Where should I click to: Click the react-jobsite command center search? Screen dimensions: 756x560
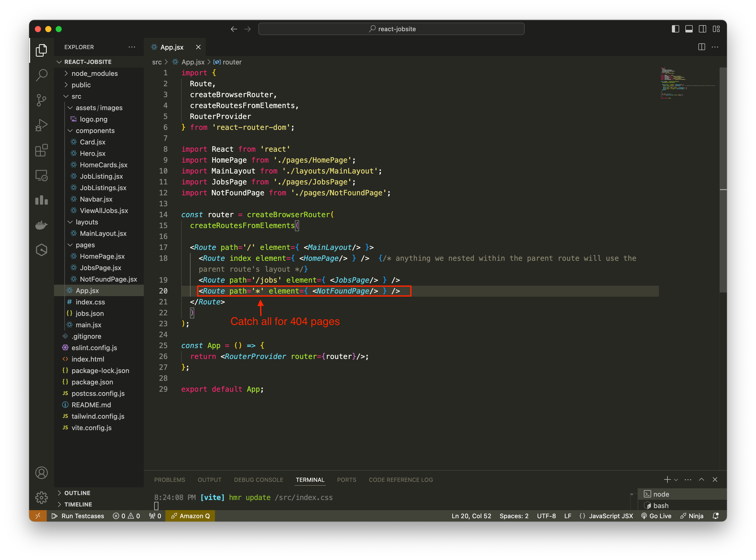[x=391, y=29]
